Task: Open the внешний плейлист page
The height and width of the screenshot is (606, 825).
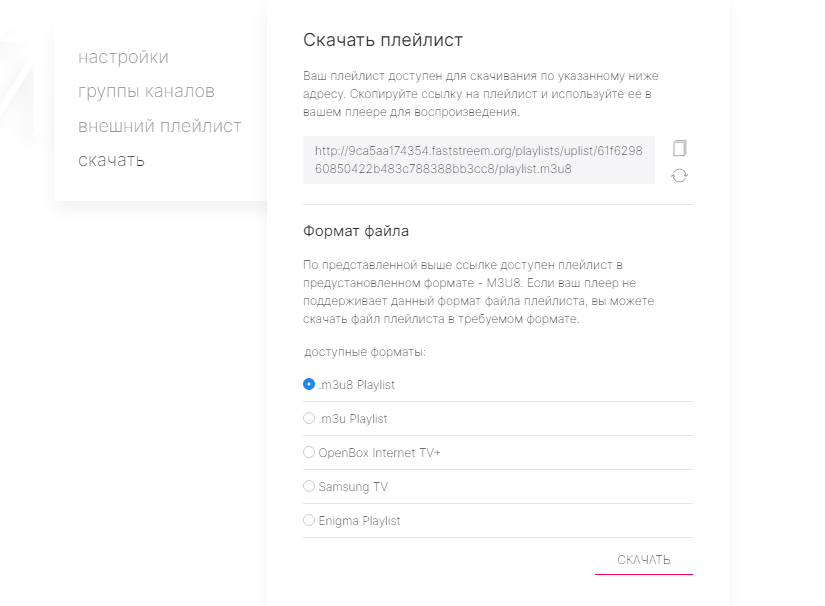Action: (159, 126)
